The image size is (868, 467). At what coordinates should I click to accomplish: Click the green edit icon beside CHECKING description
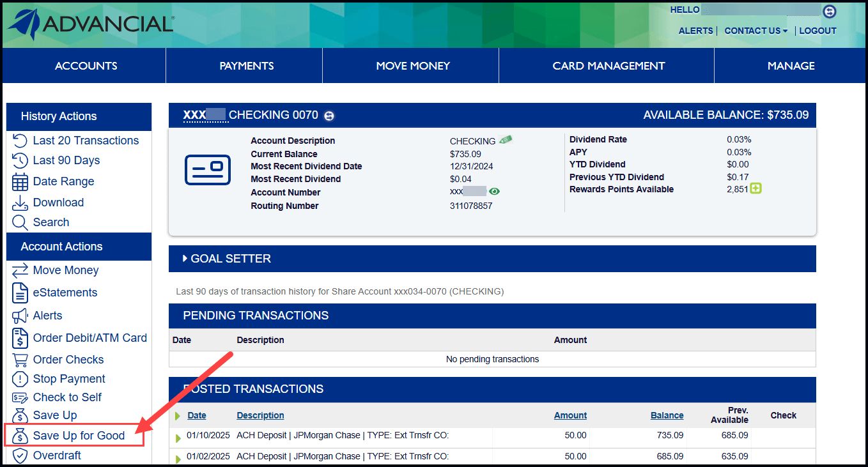coord(506,141)
